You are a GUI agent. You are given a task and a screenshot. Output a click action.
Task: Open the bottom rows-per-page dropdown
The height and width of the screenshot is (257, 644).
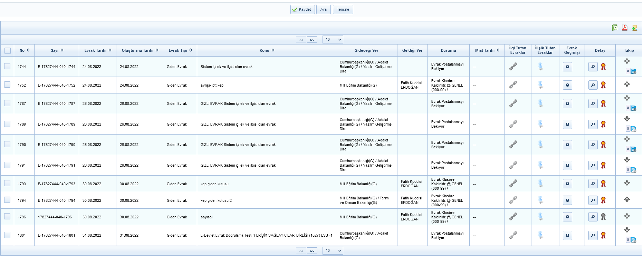coord(333,251)
